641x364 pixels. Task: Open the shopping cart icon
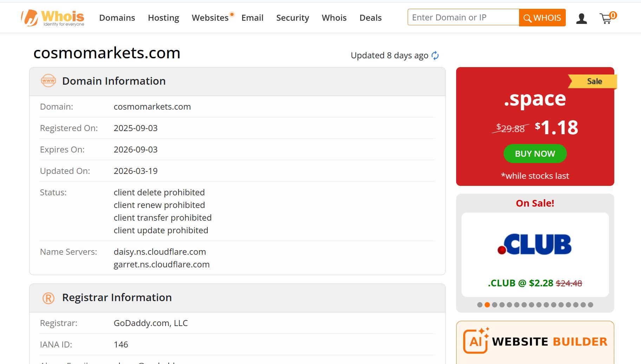click(x=608, y=18)
